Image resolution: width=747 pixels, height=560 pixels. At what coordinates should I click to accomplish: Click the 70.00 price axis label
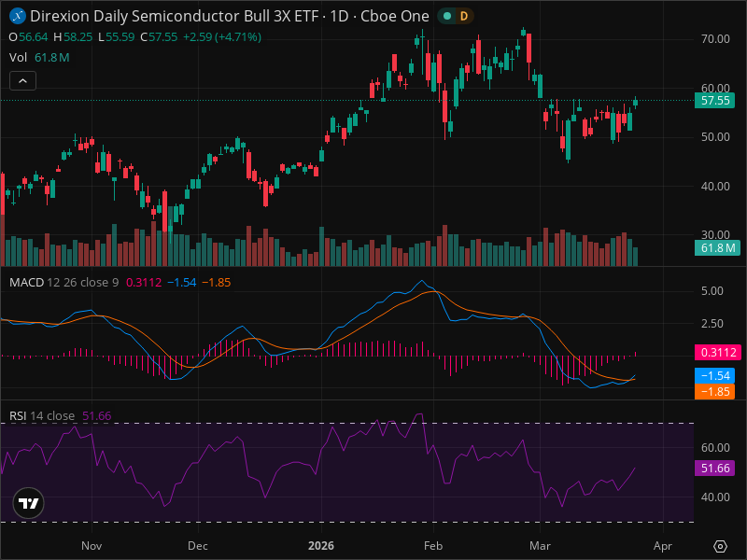[715, 39]
